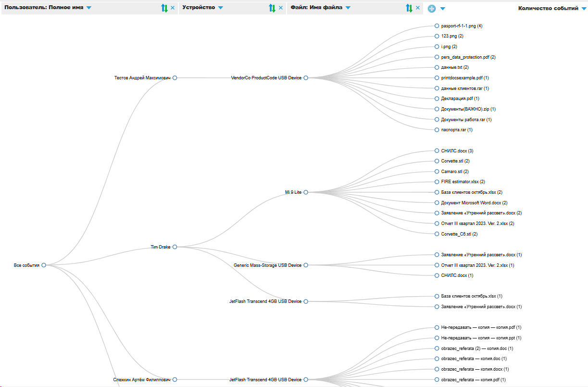Collapse Tim Drake's JetFlash Transcend device node
The width and height of the screenshot is (588, 387).
(306, 301)
